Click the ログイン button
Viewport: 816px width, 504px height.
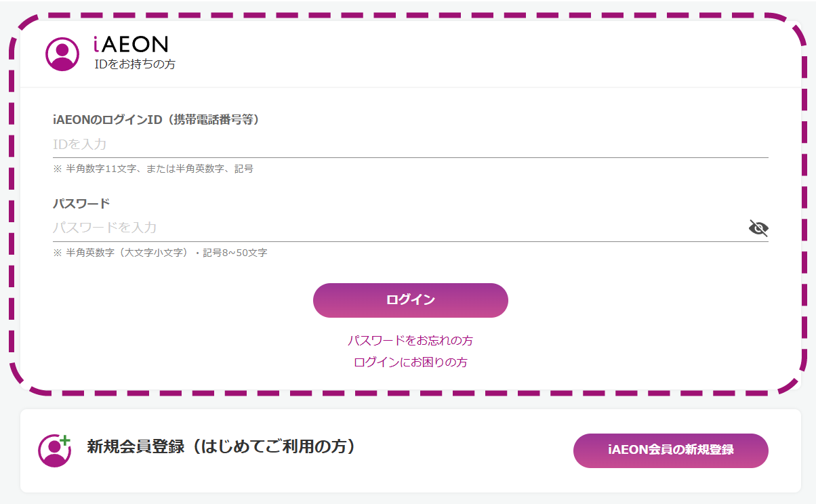411,300
